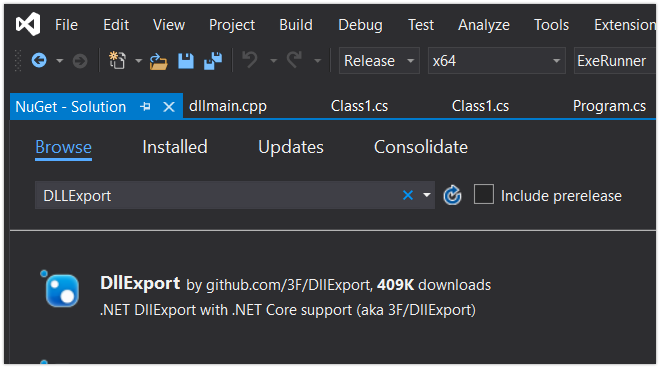Click the package description '.NET DllExport with .NET Core support'
Screen dimensions: 660x368
point(288,310)
